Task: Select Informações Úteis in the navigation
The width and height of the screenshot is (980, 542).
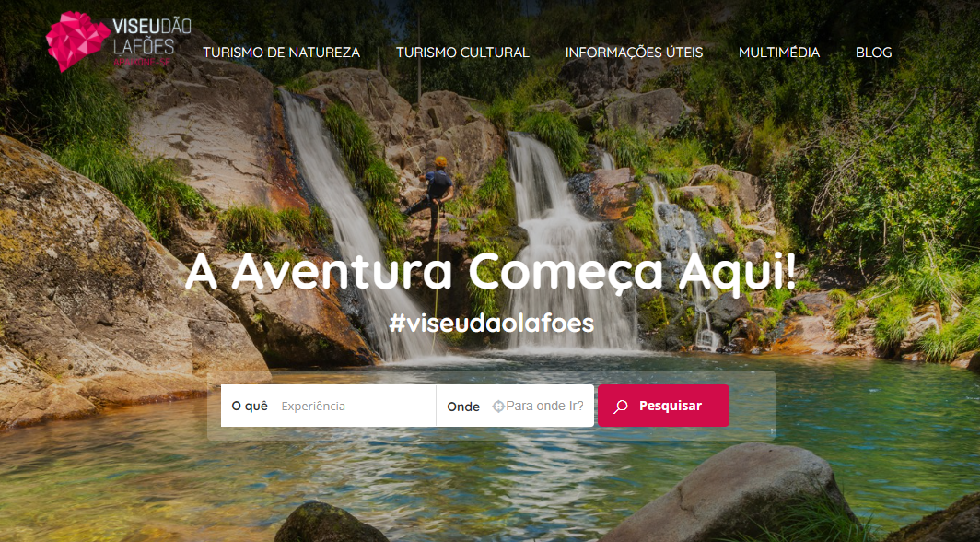Action: click(634, 53)
